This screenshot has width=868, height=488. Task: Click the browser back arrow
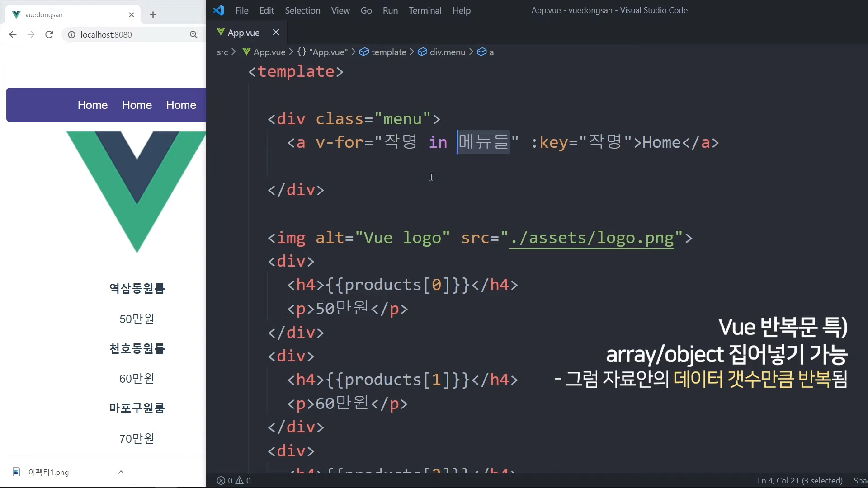pos(13,34)
